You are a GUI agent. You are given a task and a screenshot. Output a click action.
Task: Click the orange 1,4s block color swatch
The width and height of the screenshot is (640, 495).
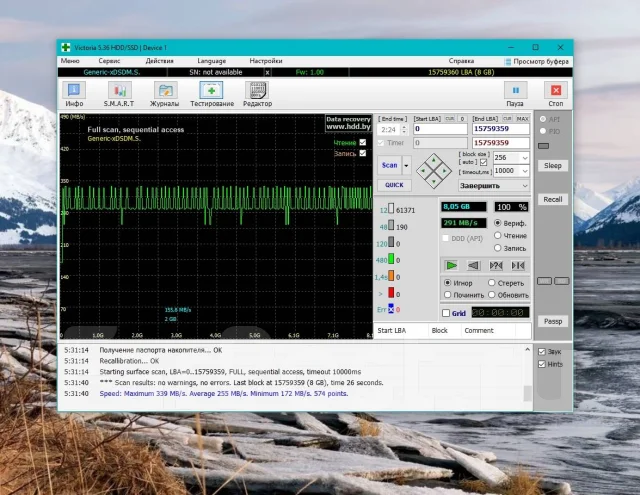click(391, 275)
